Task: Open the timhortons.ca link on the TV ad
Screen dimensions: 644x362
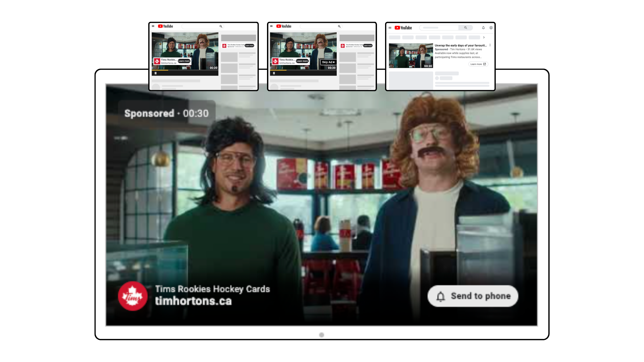Action: (x=193, y=301)
